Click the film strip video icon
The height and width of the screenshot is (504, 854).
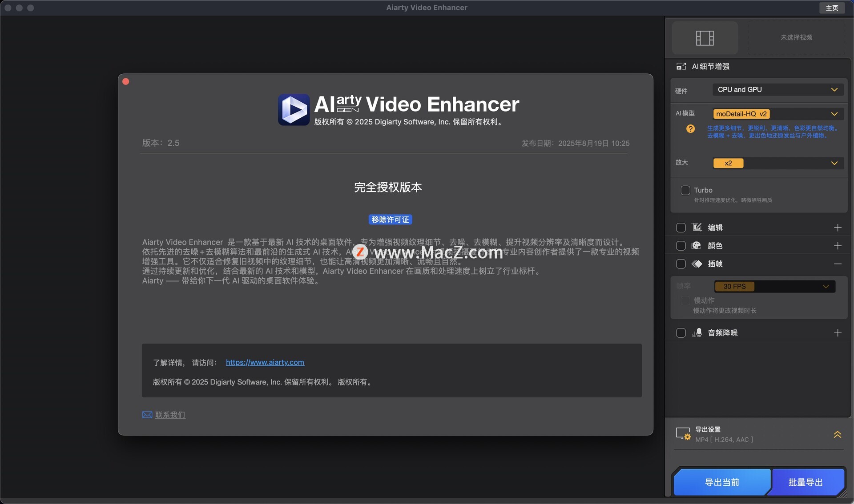[705, 38]
